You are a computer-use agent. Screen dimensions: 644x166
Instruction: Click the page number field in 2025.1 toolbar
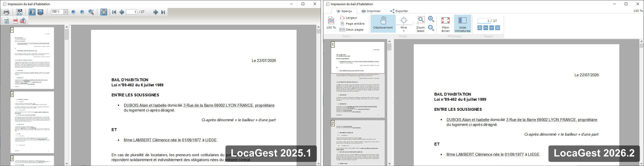[132, 12]
